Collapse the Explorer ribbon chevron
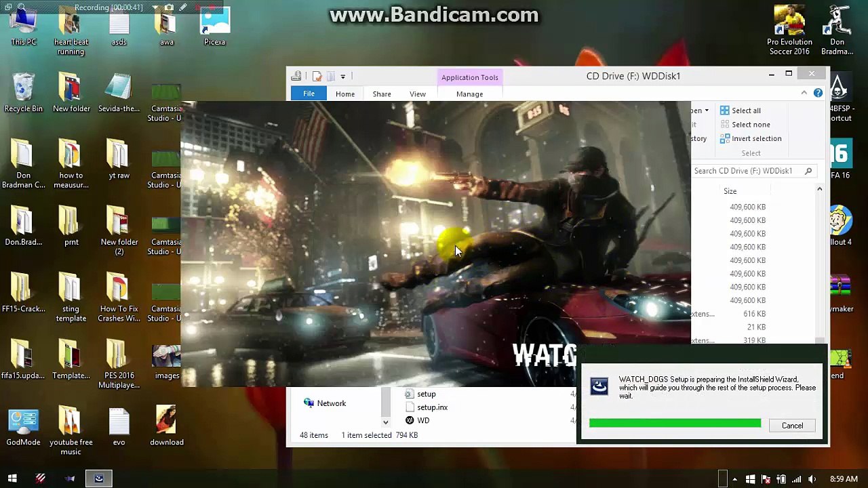 point(804,94)
